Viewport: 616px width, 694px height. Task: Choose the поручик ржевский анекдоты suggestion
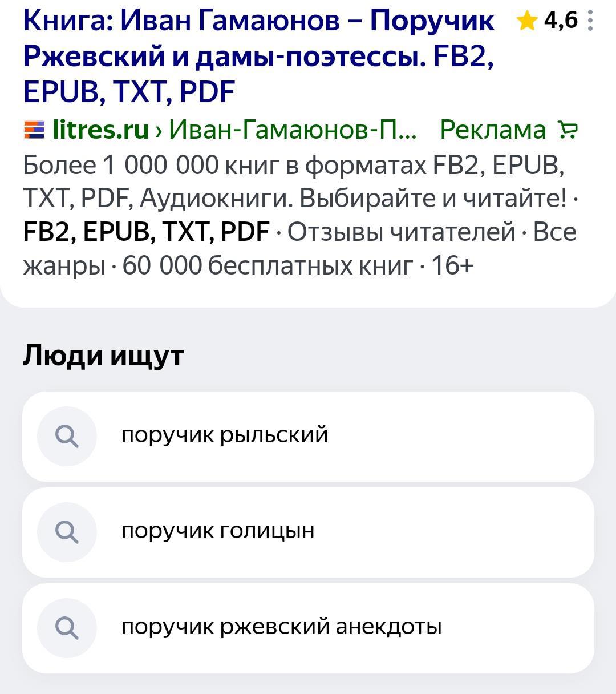tap(281, 627)
